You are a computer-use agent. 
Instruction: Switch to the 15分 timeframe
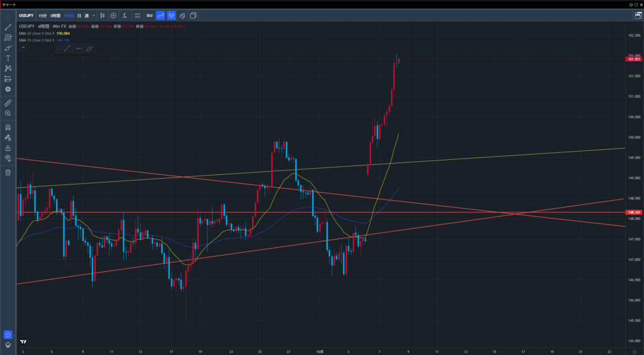pos(42,15)
